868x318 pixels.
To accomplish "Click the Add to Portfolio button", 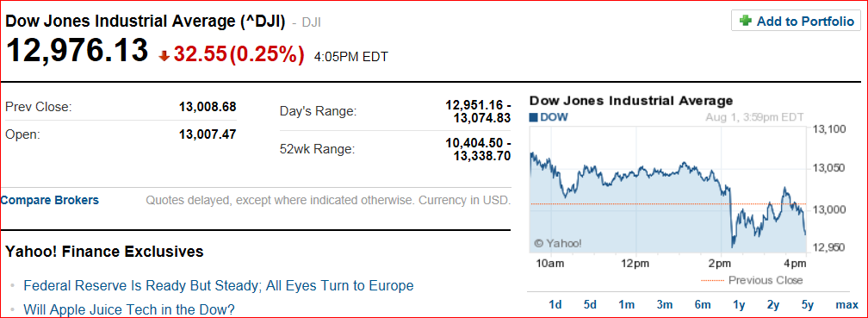I will (x=796, y=21).
